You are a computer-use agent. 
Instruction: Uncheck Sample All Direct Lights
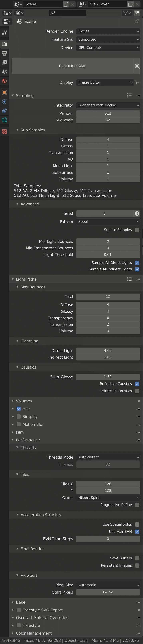(137, 263)
